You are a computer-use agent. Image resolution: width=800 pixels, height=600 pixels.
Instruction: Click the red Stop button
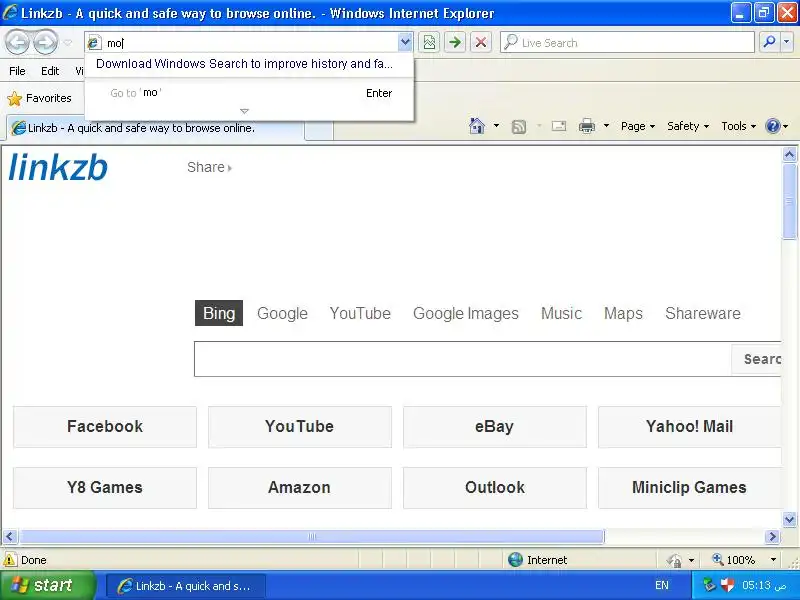coord(481,42)
